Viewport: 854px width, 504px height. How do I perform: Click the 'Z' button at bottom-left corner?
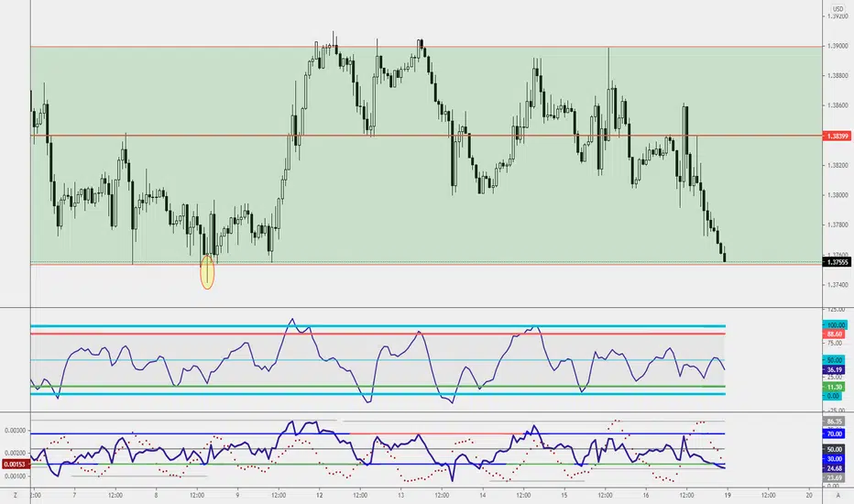click(16, 495)
